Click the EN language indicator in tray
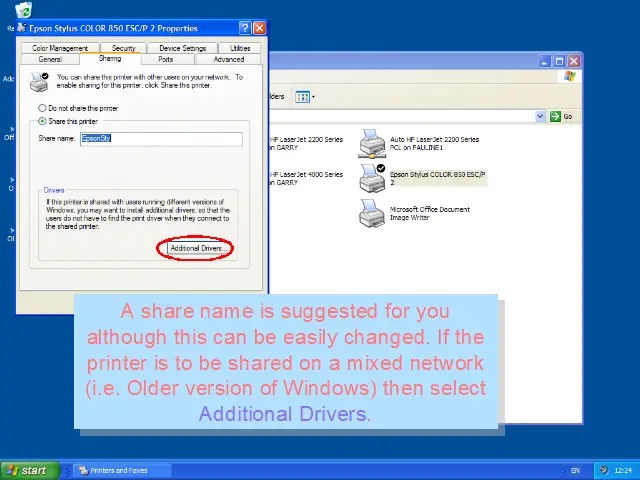The image size is (640, 480). (x=575, y=471)
